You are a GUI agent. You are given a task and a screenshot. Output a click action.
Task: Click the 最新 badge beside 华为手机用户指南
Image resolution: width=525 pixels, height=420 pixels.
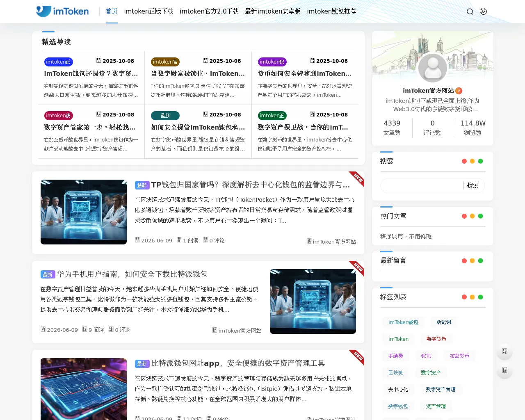48,275
